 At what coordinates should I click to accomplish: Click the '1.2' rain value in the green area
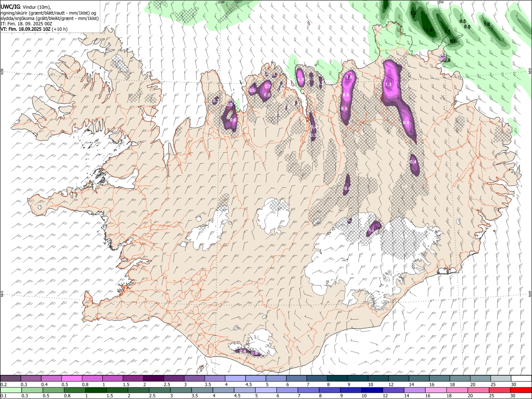413,13
